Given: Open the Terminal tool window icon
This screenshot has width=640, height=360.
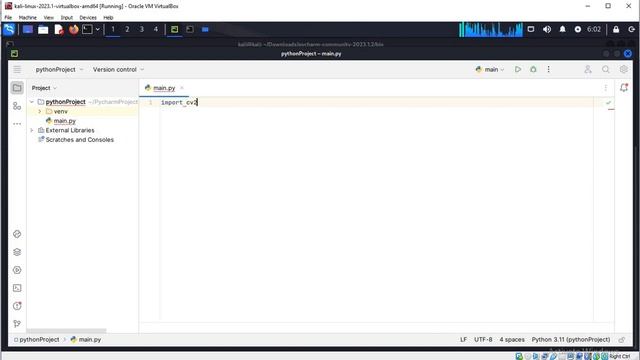Looking at the screenshot, I should (17, 288).
